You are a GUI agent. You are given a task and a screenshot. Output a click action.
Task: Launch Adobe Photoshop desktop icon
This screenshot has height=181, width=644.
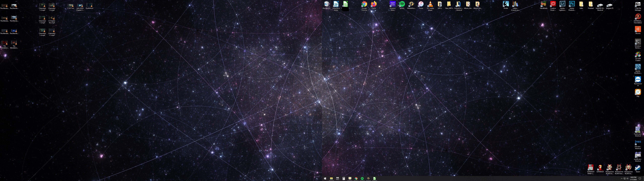pyautogui.click(x=572, y=6)
